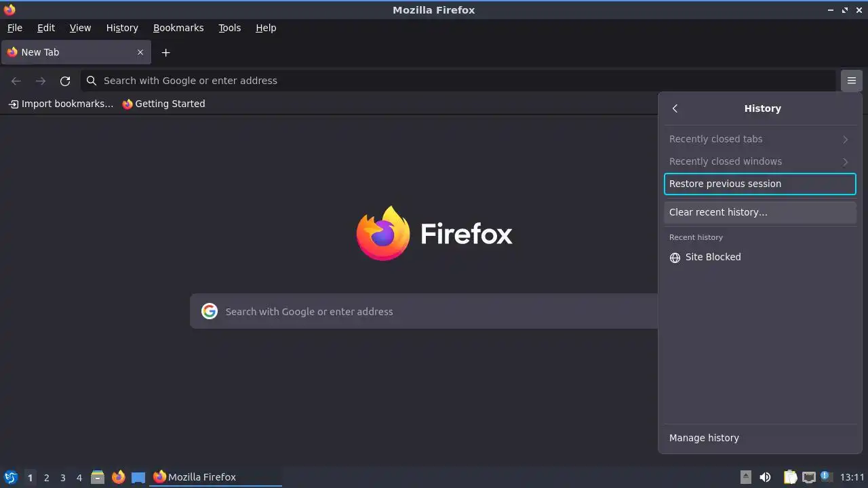The image size is (868, 488).
Task: Click Clear recent history...
Action: [x=759, y=212]
